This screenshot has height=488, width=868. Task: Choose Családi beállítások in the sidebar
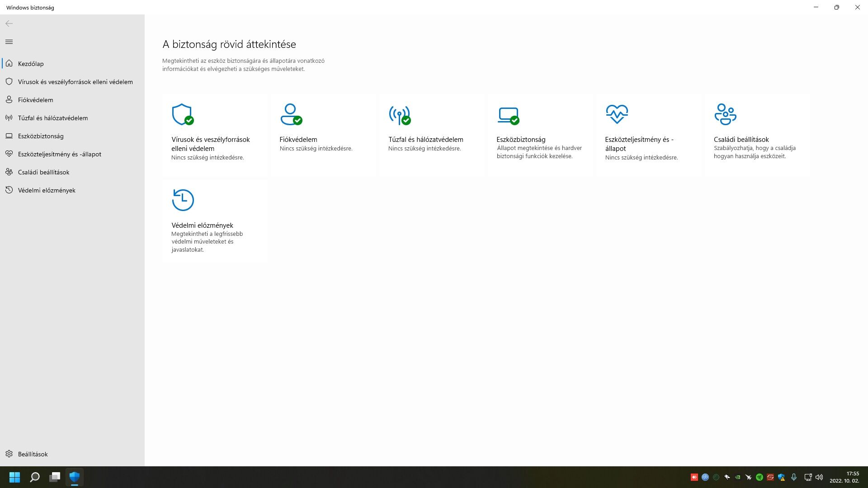coord(72,172)
